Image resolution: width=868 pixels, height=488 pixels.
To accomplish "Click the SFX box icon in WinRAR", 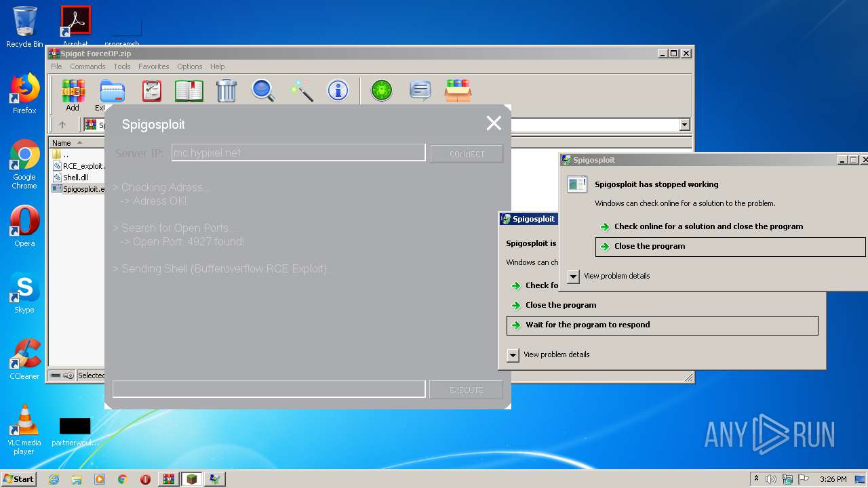I will coord(458,91).
